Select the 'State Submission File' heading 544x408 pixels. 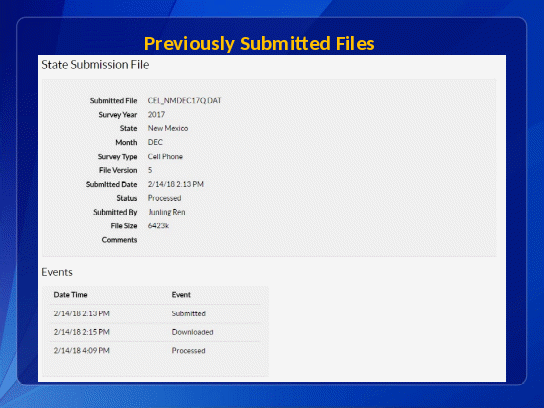(x=95, y=65)
